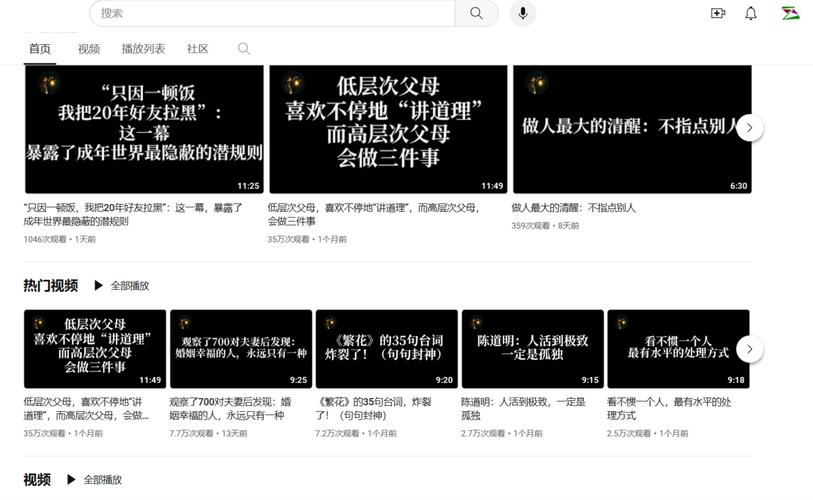Open the 社区 tab

[198, 49]
